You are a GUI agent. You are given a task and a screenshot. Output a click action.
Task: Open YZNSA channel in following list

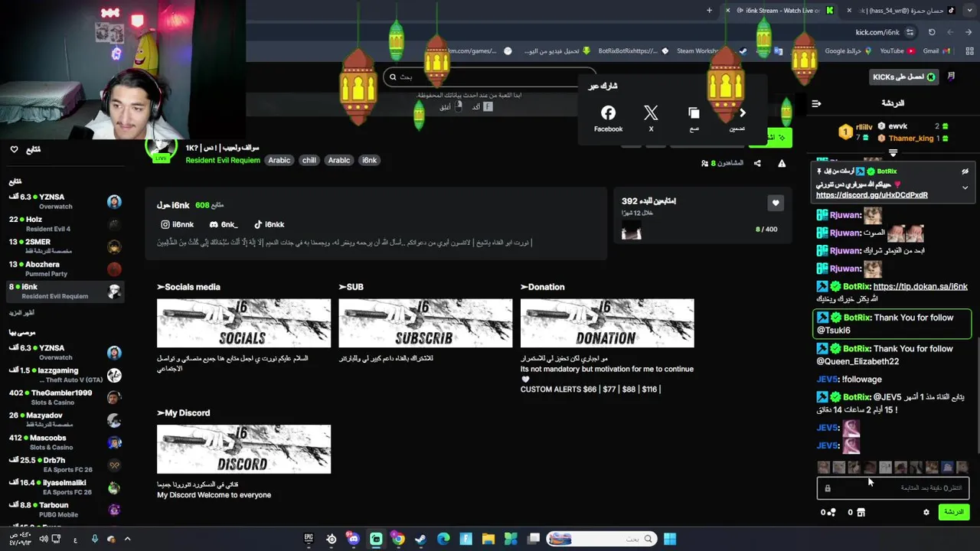(65, 201)
